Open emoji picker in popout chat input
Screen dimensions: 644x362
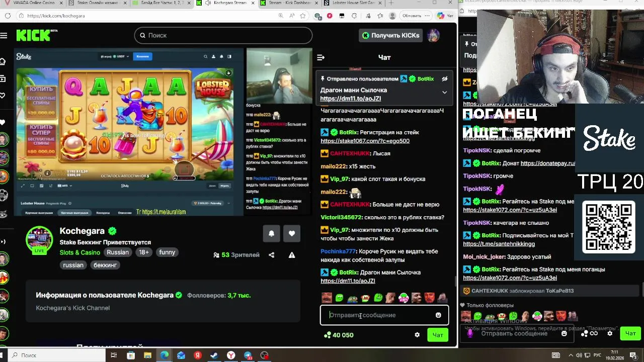pos(564,333)
